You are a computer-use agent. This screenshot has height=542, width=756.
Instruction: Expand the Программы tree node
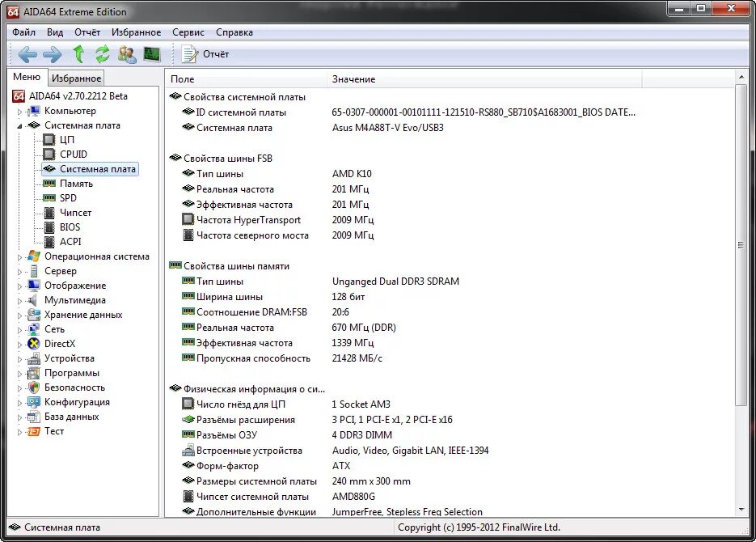tap(19, 374)
